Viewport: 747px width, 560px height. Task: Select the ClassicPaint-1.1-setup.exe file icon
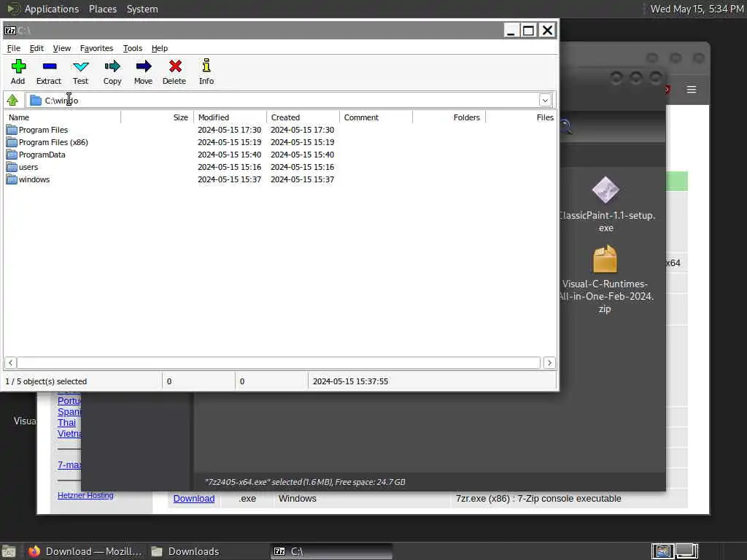pos(605,190)
